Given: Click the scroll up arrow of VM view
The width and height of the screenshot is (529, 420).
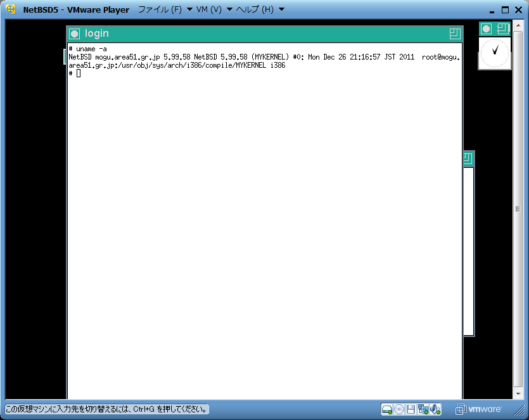Looking at the screenshot, I should tap(518, 25).
